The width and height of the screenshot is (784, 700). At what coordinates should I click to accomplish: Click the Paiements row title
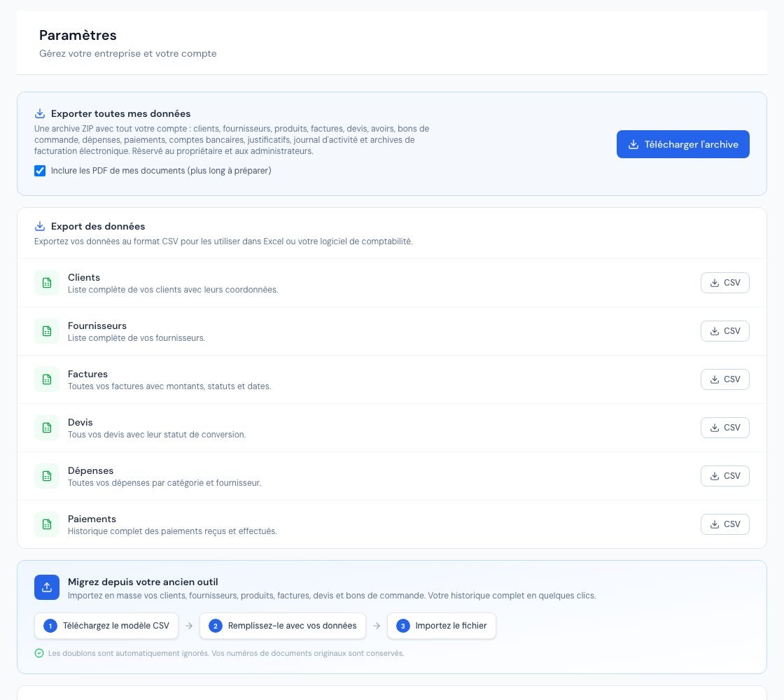coord(92,519)
